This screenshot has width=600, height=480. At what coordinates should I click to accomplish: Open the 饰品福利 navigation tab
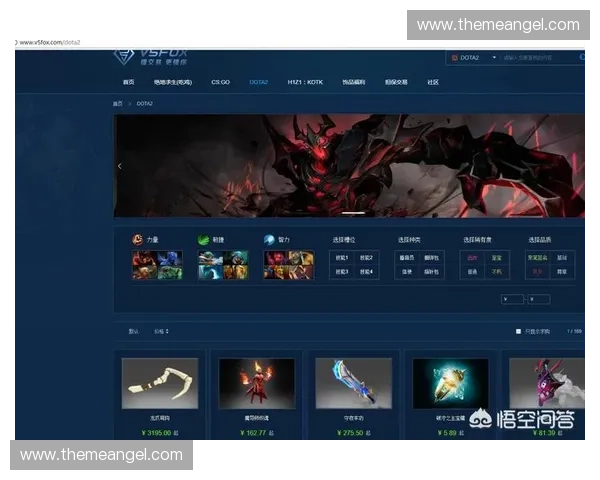[354, 82]
